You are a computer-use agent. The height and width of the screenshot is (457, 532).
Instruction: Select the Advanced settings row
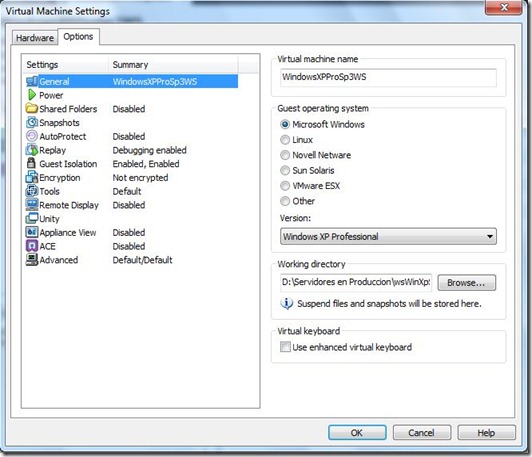click(x=132, y=260)
